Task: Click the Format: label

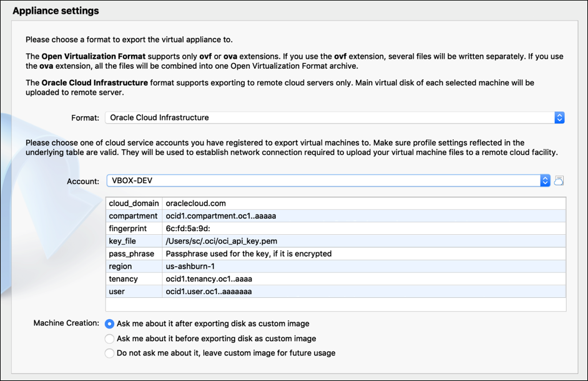Action: pyautogui.click(x=85, y=118)
